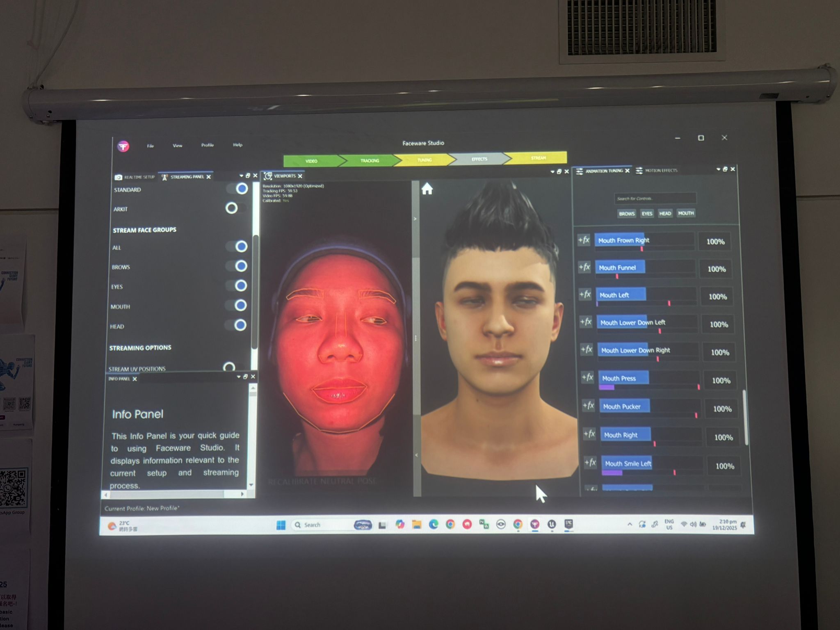Close the Info Panel tab
This screenshot has height=630, width=840.
coord(135,379)
